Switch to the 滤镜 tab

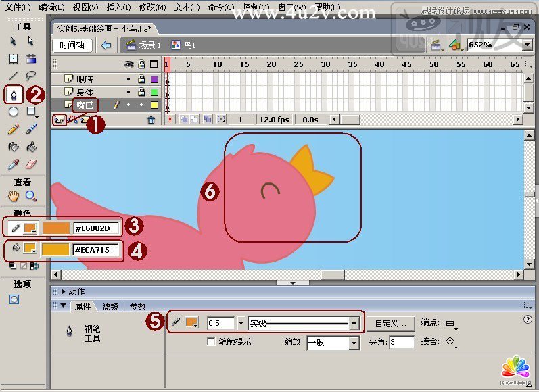(110, 306)
